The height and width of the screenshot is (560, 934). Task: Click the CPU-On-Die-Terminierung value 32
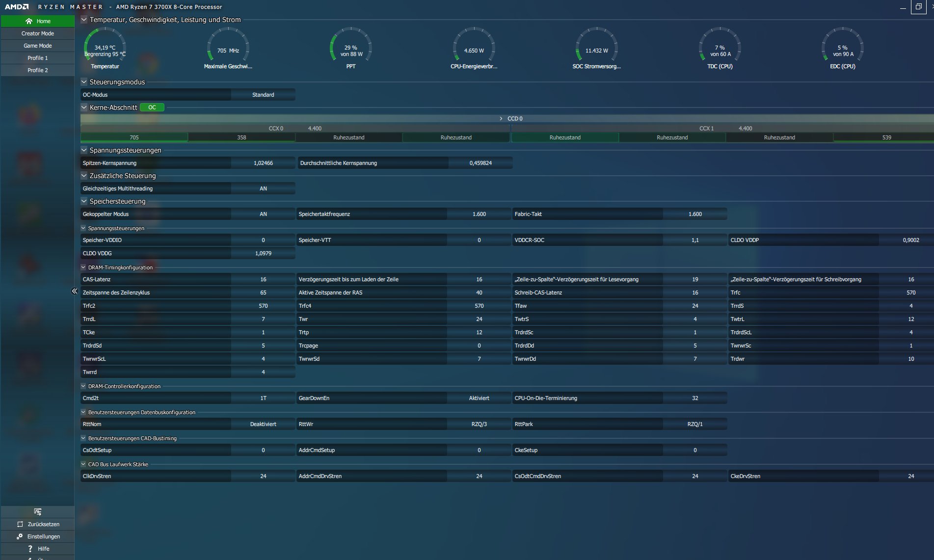coord(695,398)
